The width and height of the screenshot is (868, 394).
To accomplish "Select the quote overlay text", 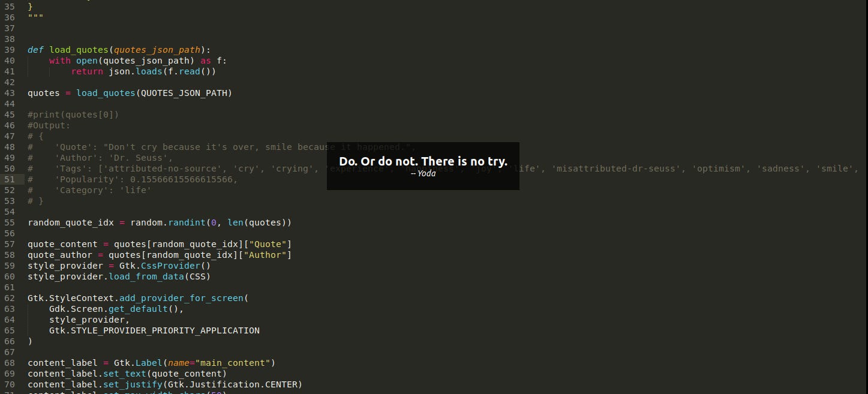I will coord(424,161).
